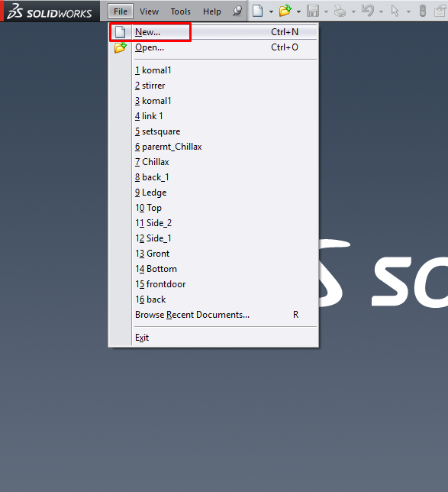The image size is (448, 492).
Task: Open recent document 14 Bottom
Action: point(214,269)
